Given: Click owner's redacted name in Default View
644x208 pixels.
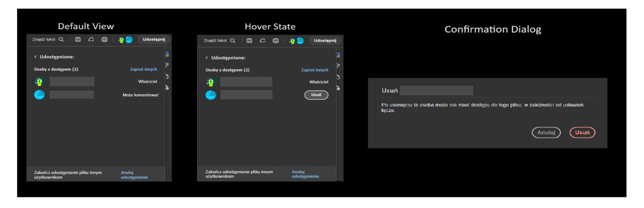Looking at the screenshot, I should (x=72, y=82).
